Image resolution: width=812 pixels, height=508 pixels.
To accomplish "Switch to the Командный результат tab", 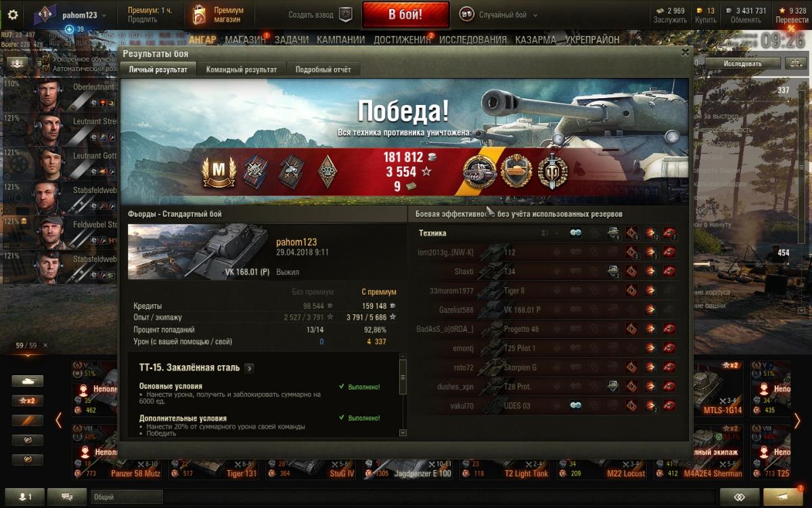I will coord(242,69).
